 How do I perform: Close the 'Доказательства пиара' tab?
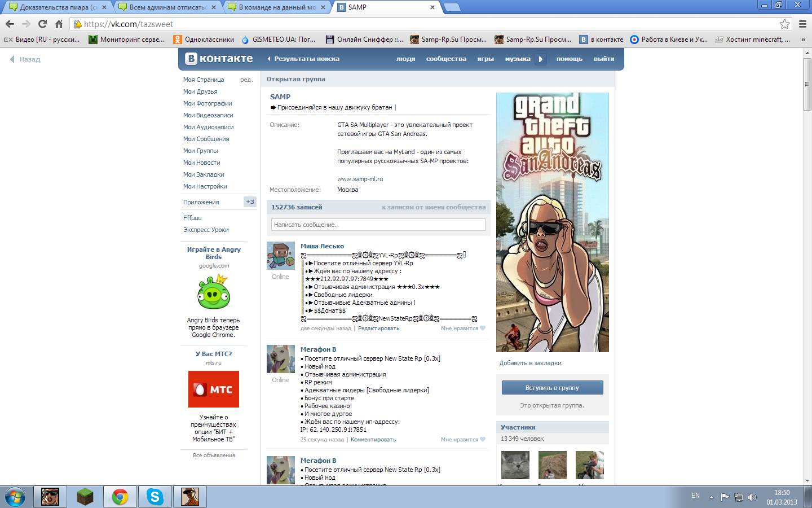tap(104, 7)
